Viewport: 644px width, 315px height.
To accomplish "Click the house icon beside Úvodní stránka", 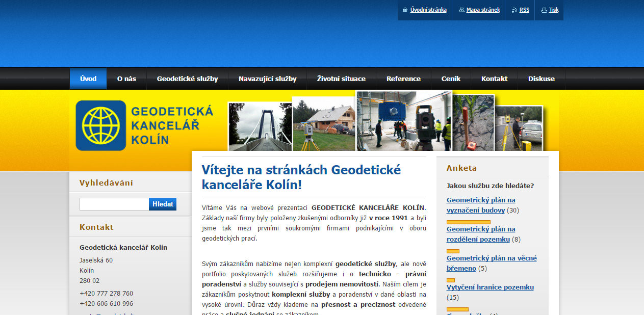I will [x=405, y=10].
